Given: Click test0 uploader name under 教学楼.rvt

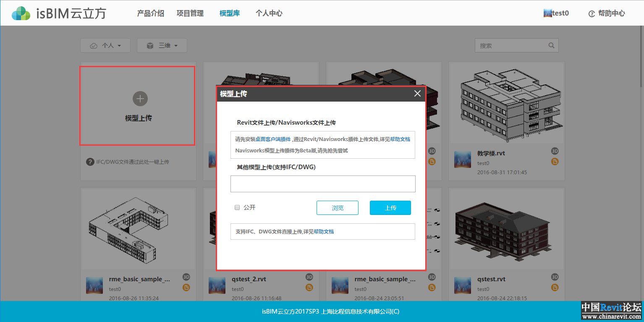Looking at the screenshot, I should [483, 163].
